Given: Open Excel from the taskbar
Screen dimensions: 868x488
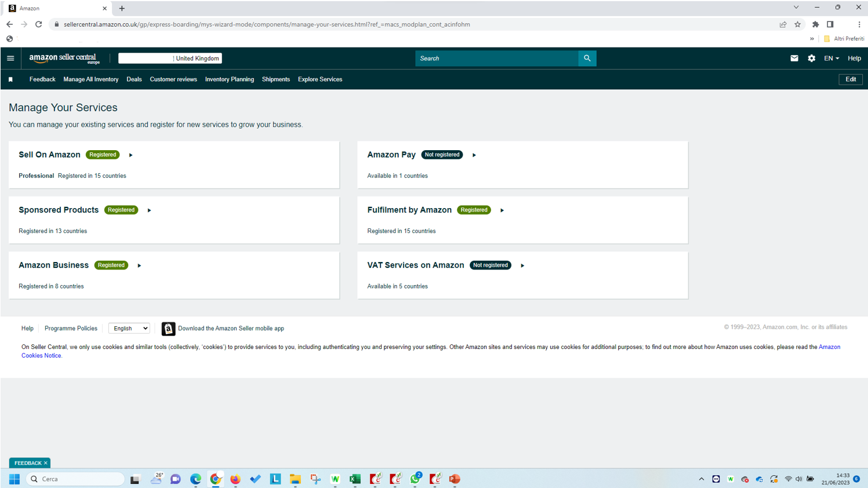Looking at the screenshot, I should 355,479.
